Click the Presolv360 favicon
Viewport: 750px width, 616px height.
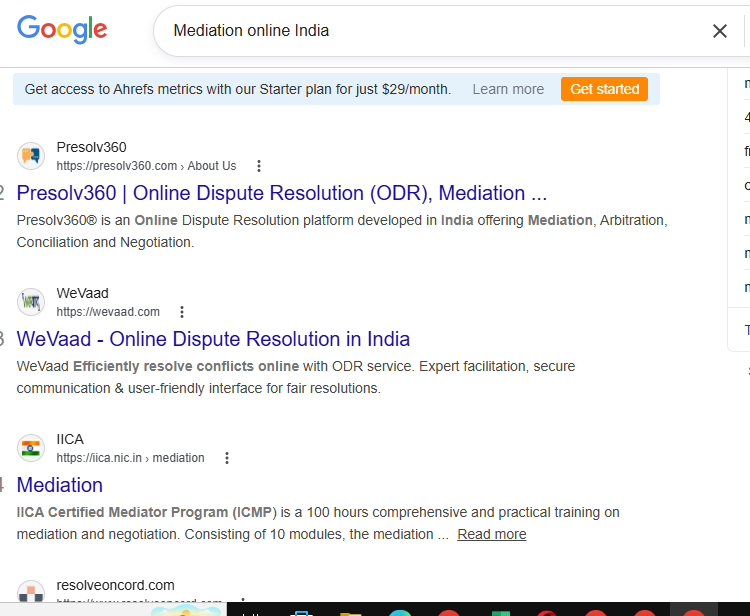pyautogui.click(x=31, y=156)
